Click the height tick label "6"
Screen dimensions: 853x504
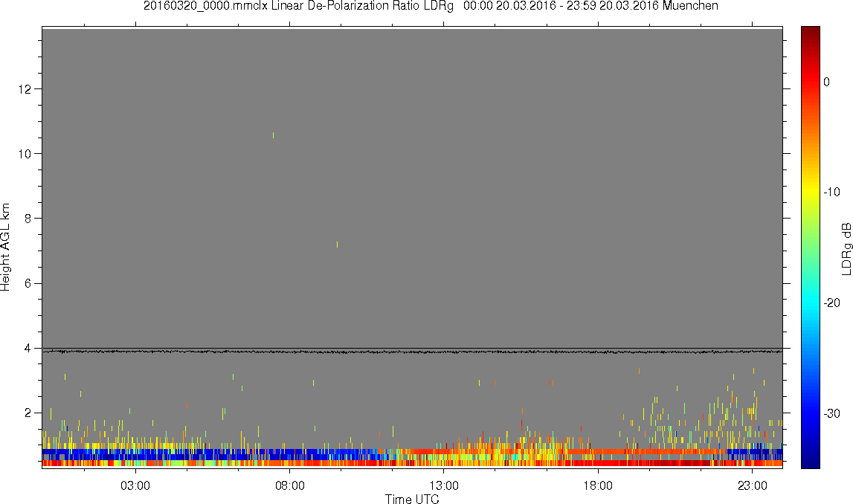[x=28, y=283]
